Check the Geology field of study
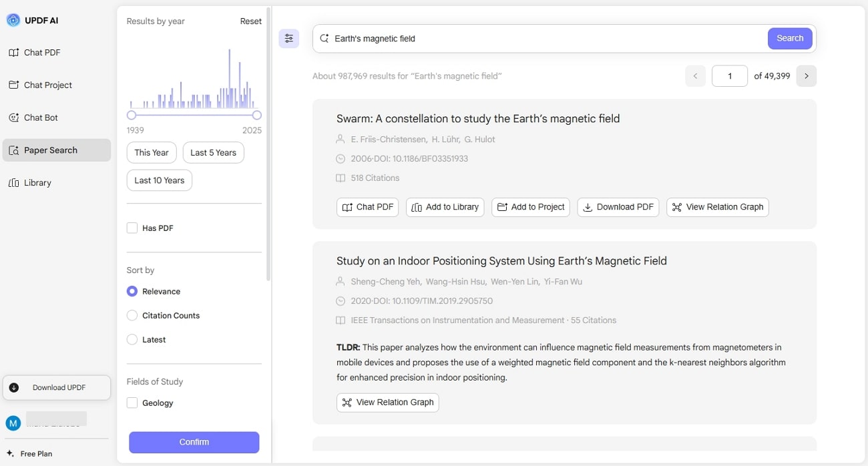The image size is (868, 466). tap(132, 403)
